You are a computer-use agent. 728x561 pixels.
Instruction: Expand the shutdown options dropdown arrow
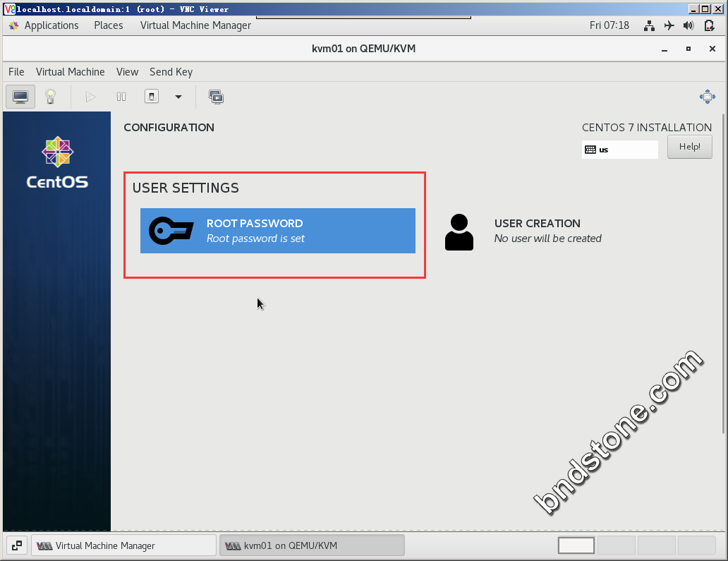point(178,97)
